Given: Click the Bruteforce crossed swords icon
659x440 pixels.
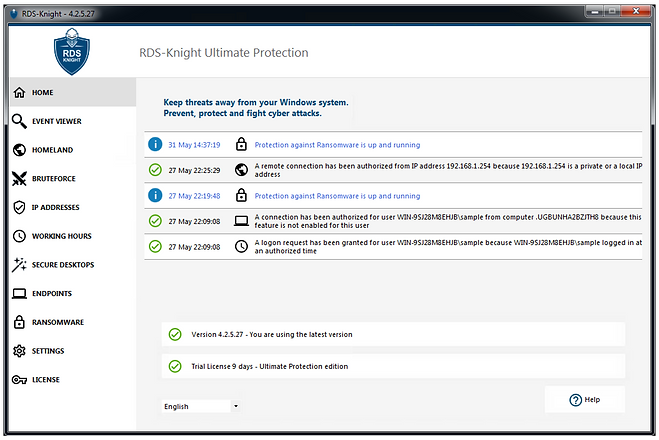Looking at the screenshot, I should click(19, 179).
